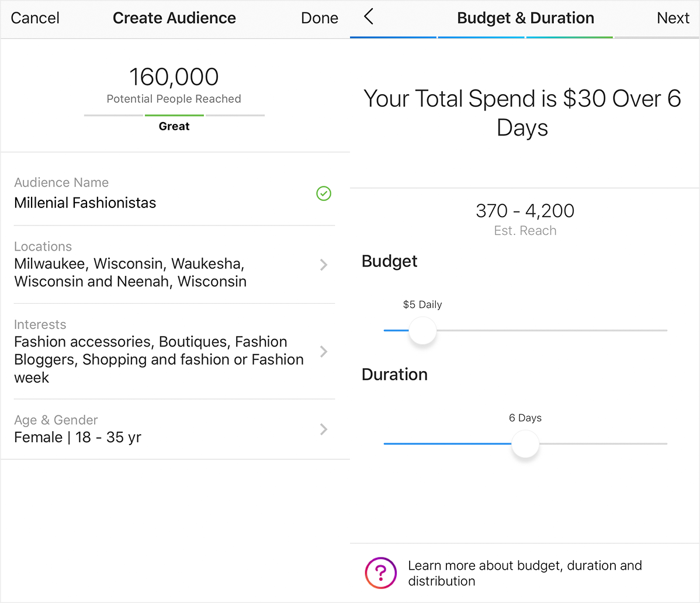Screen dimensions: 700x603
Task: Click the right end of the budget slider track
Action: (664, 330)
